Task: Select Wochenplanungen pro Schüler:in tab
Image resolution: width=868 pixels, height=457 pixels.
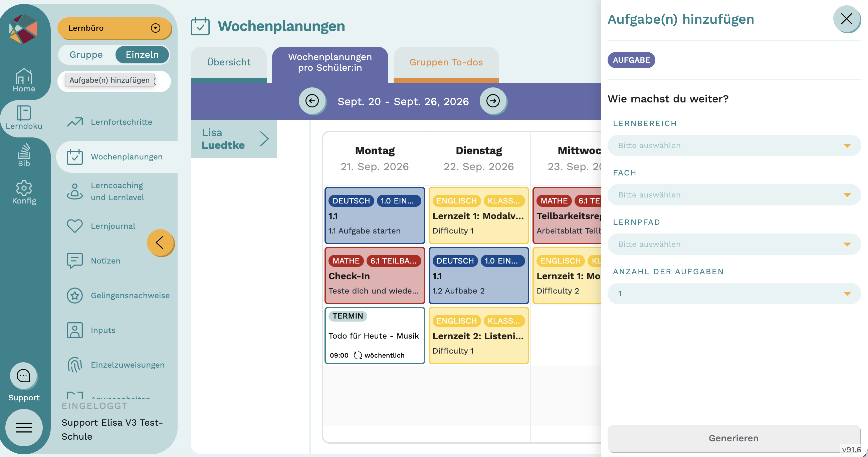Action: coord(330,62)
